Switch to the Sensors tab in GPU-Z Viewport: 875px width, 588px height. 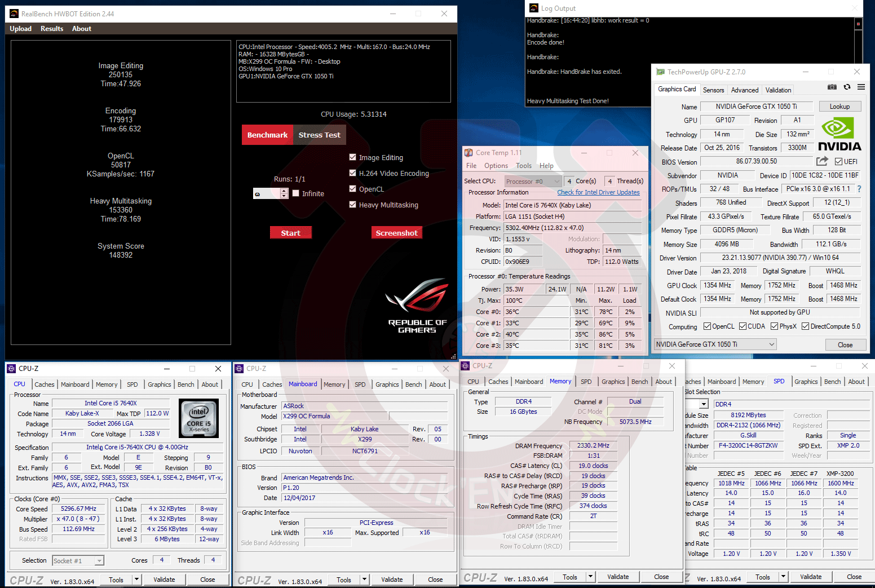coord(713,90)
